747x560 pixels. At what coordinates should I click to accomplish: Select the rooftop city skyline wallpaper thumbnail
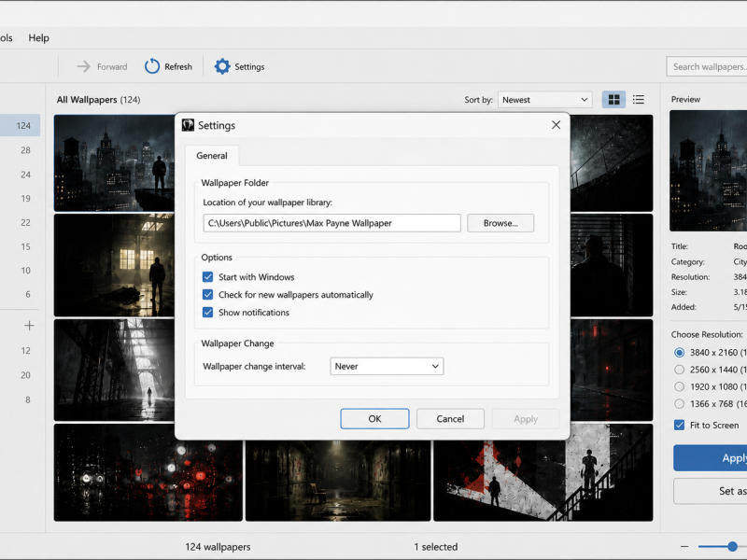[x=114, y=162]
